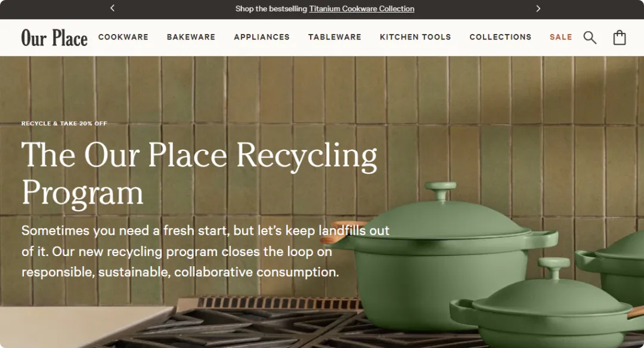The image size is (644, 348).
Task: Show the previous announcement with left chevron
Action: 112,8
